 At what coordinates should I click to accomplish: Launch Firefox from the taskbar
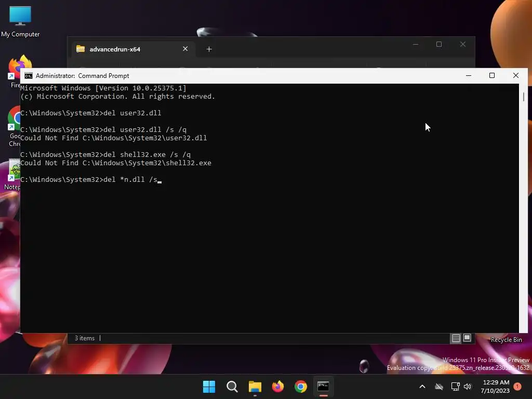[278, 387]
